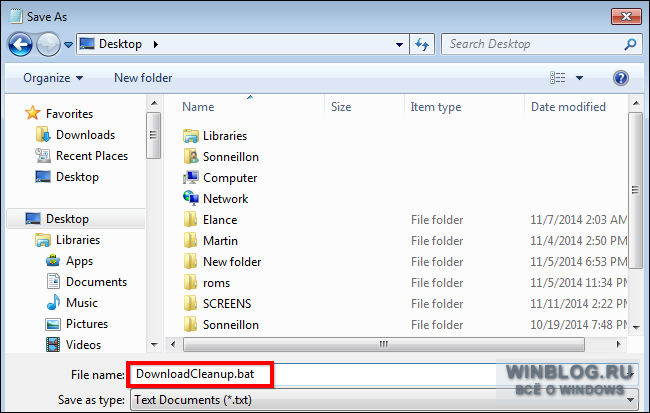Open the view options dropdown arrow
This screenshot has width=650, height=413.
580,78
